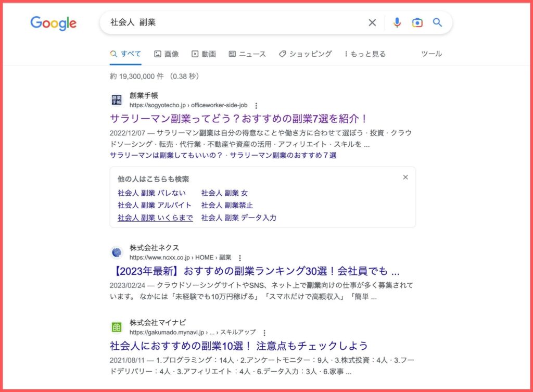Screen dimensions: 533x392
Task: Search the suggestion 社会人 副業 バレない
Action: pyautogui.click(x=151, y=193)
